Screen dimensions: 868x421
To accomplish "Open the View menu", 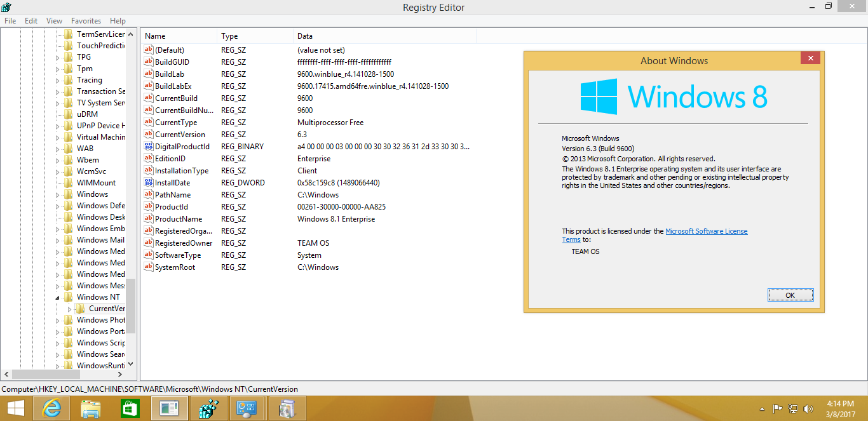I will 55,21.
